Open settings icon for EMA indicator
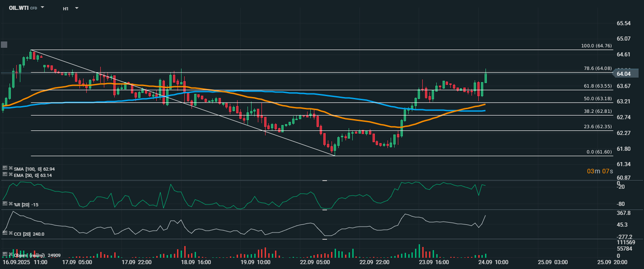644x269 pixels. coord(5,175)
